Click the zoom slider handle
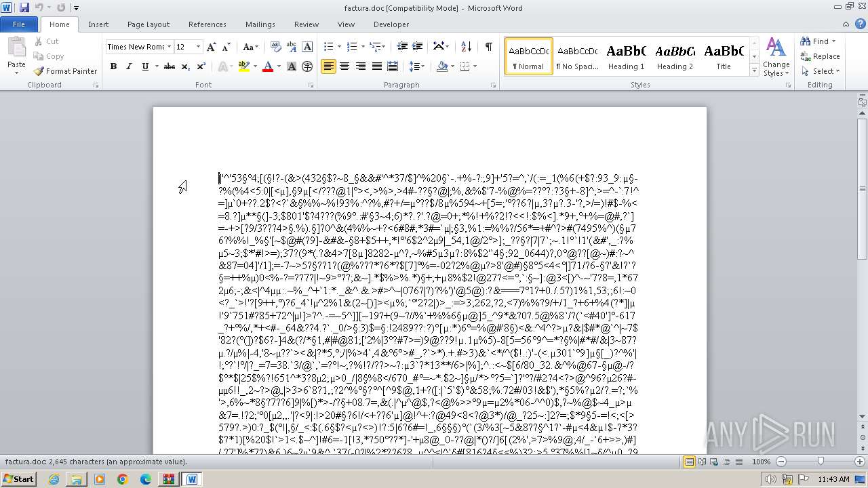The width and height of the screenshot is (868, 488). click(821, 462)
